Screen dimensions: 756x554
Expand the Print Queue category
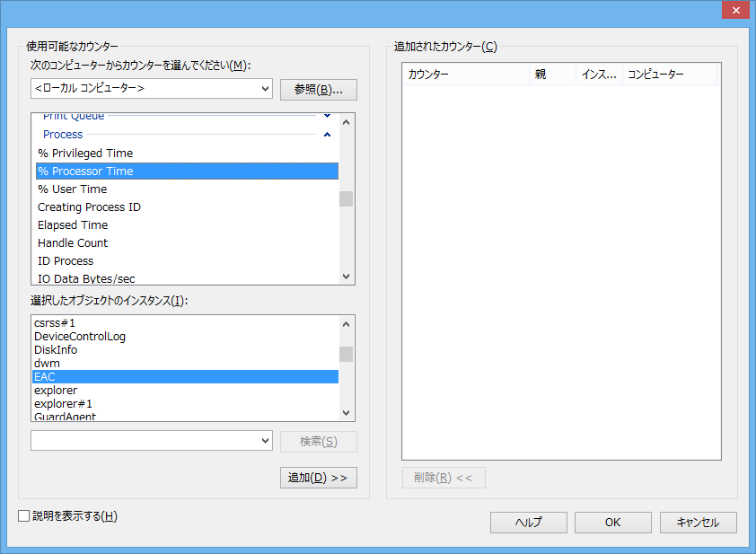[x=327, y=117]
